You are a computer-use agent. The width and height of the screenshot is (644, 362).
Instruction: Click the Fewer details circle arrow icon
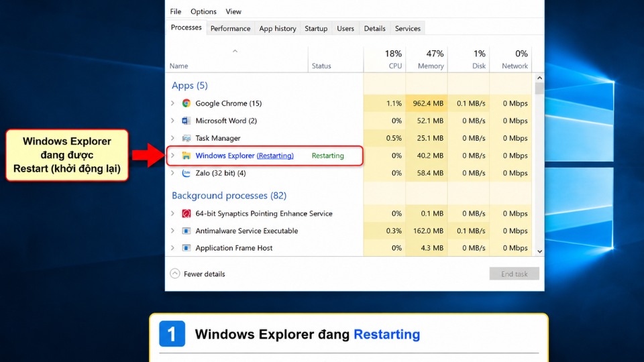pos(175,274)
